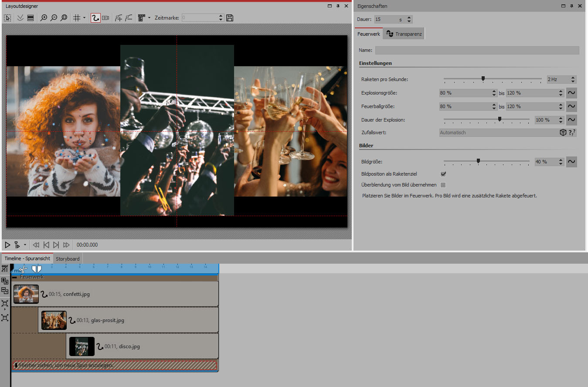Click the camera pan tool icon
Viewport: 588px width, 387px height.
pyautogui.click(x=105, y=18)
